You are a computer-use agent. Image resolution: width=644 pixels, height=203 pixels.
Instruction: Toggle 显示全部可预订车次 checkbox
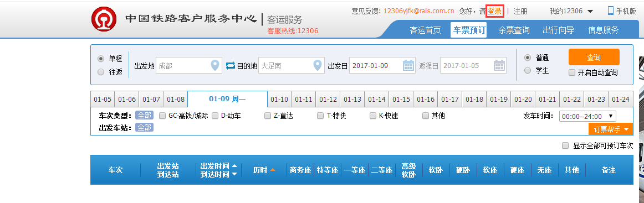pyautogui.click(x=565, y=145)
